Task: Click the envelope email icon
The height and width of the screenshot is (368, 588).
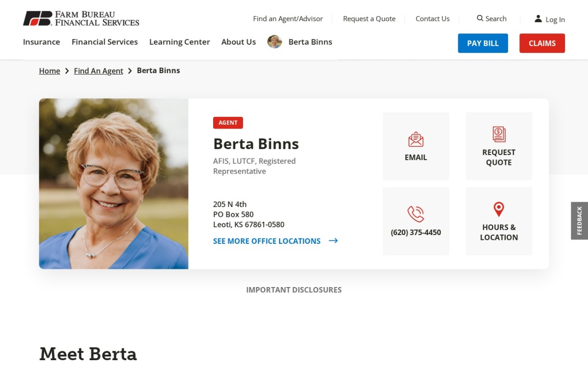Action: (416, 139)
